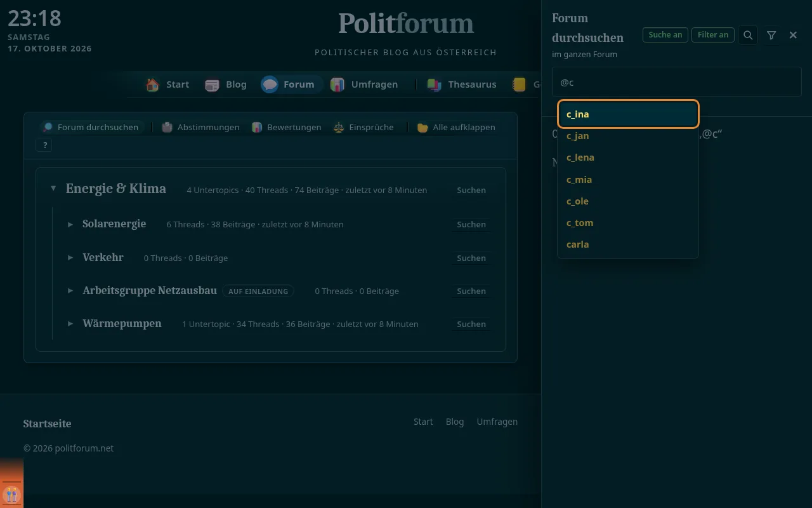
Task: Click the chart icon beside Umfragen
Action: click(x=337, y=84)
